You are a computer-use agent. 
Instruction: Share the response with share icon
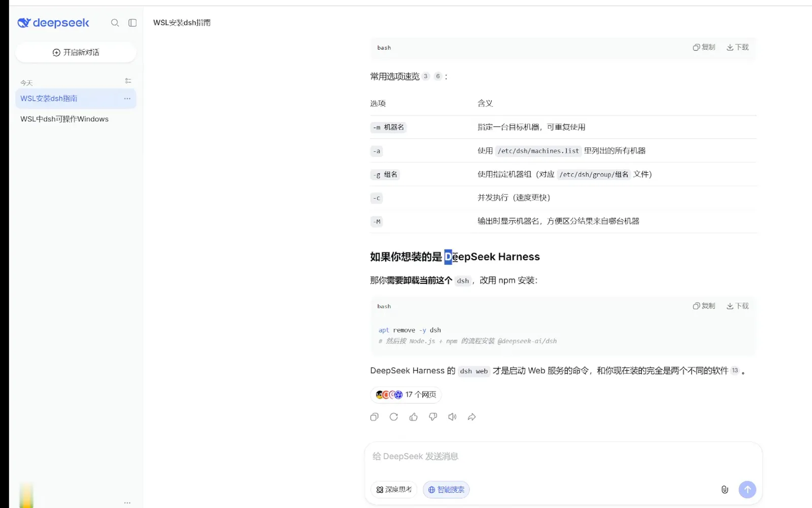click(472, 417)
